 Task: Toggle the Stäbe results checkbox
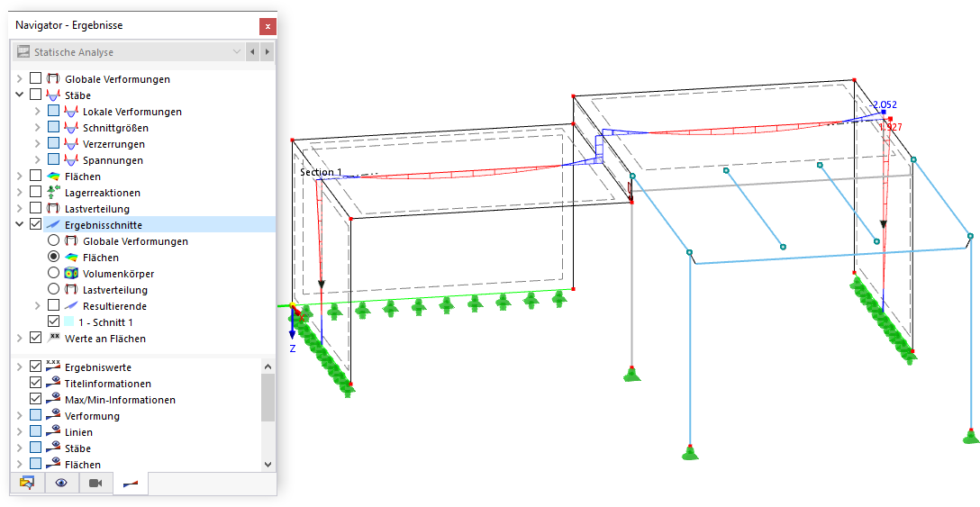point(36,95)
